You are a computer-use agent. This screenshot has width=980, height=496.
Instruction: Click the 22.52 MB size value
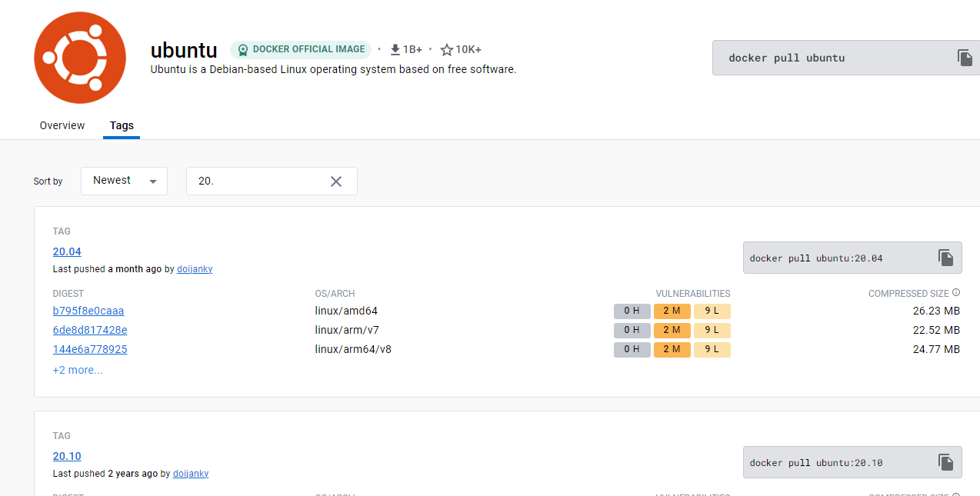(936, 331)
